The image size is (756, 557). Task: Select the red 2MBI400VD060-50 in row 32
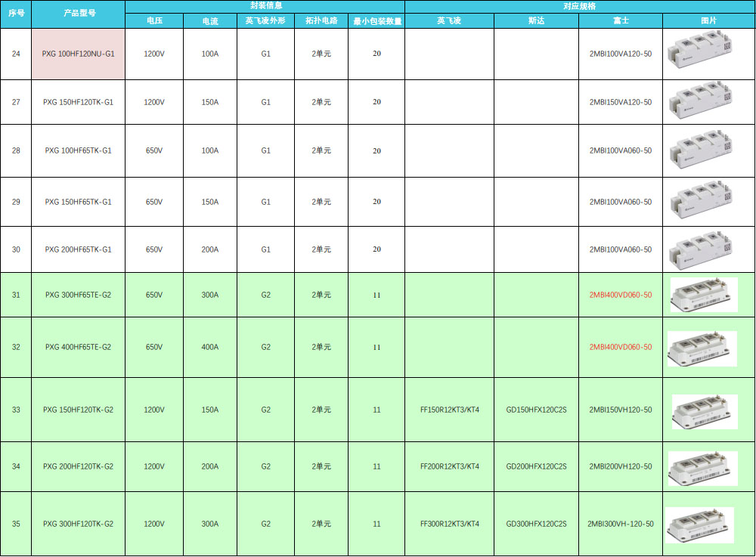620,348
